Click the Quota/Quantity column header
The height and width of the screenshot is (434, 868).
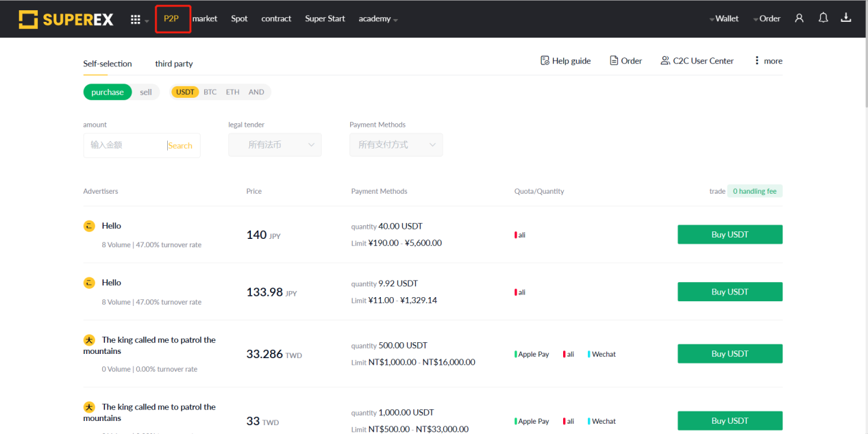click(539, 192)
